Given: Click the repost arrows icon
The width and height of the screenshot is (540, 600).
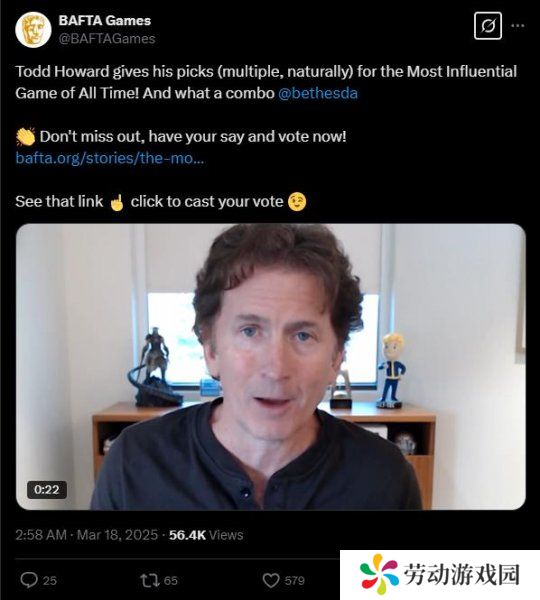Looking at the screenshot, I should (150, 580).
